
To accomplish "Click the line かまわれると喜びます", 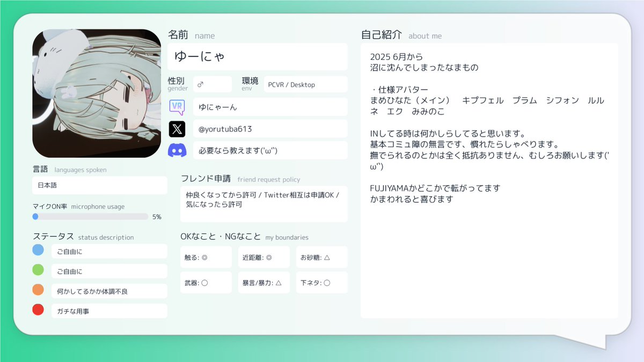I will tap(412, 199).
